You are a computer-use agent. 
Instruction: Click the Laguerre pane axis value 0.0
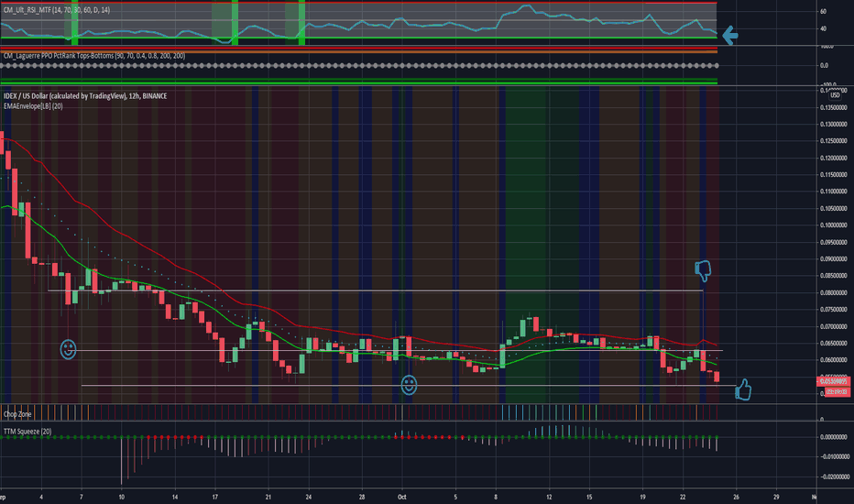click(824, 65)
